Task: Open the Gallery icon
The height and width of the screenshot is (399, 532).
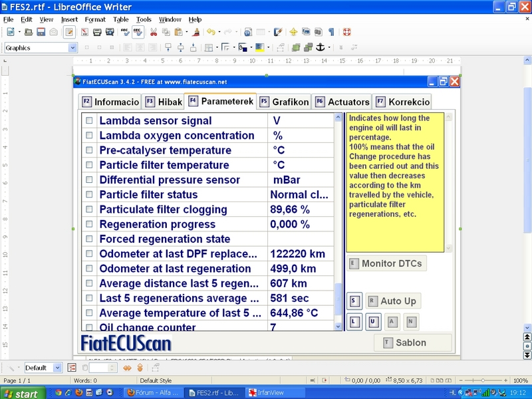Action: [306, 32]
